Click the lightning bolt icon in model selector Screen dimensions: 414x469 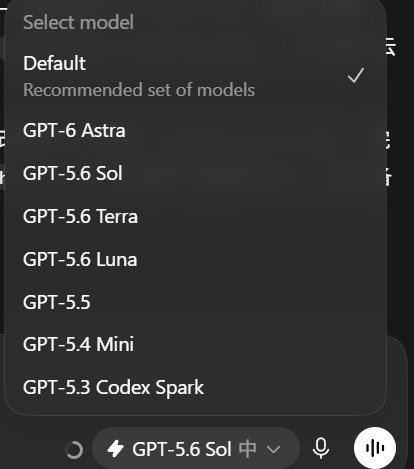click(115, 448)
